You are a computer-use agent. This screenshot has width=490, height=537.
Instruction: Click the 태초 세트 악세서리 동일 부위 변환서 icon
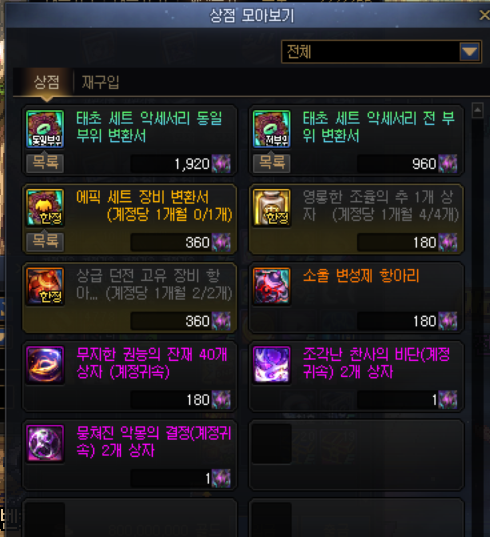click(x=45, y=129)
